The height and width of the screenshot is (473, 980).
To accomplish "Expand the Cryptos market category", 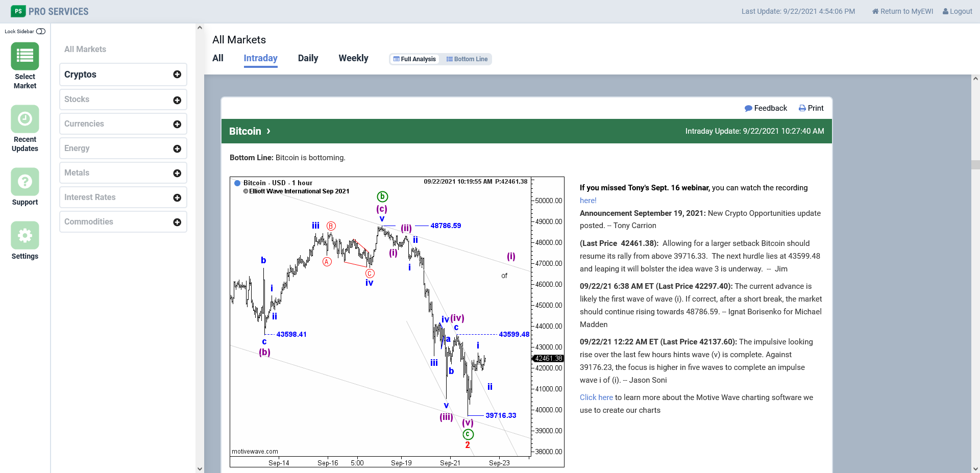I will click(123, 74).
